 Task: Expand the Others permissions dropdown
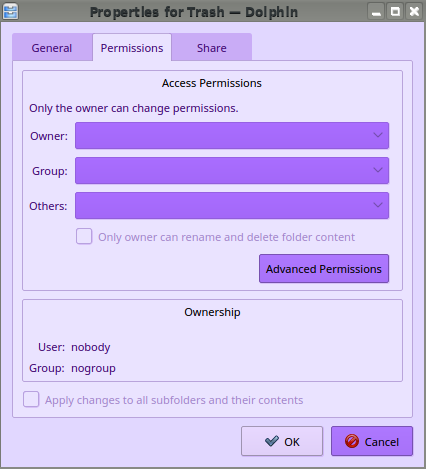pos(232,205)
